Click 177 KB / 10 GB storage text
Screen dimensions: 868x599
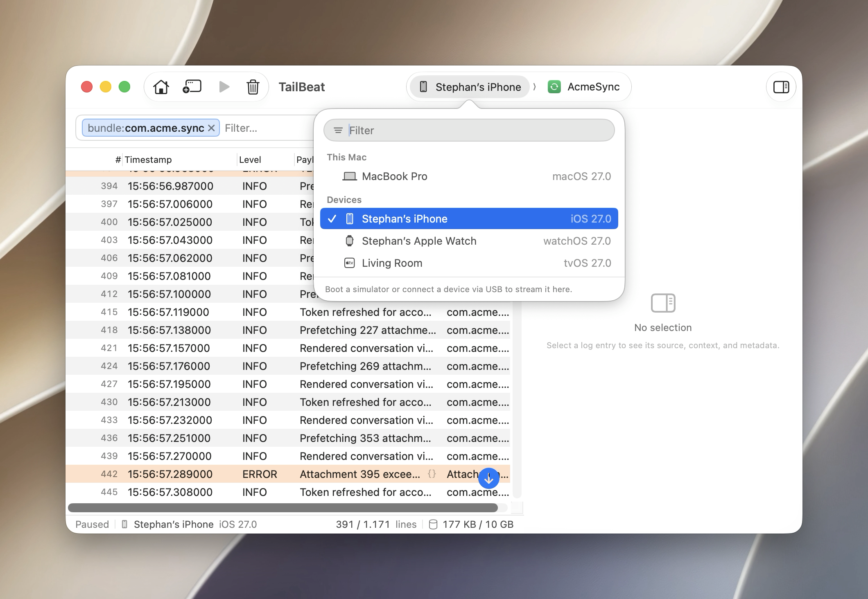pyautogui.click(x=478, y=525)
